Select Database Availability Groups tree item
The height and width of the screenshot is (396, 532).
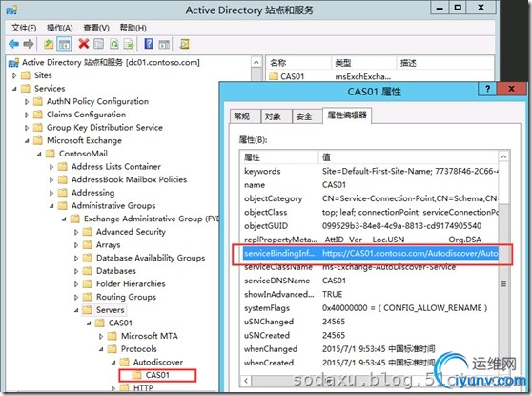pos(151,258)
